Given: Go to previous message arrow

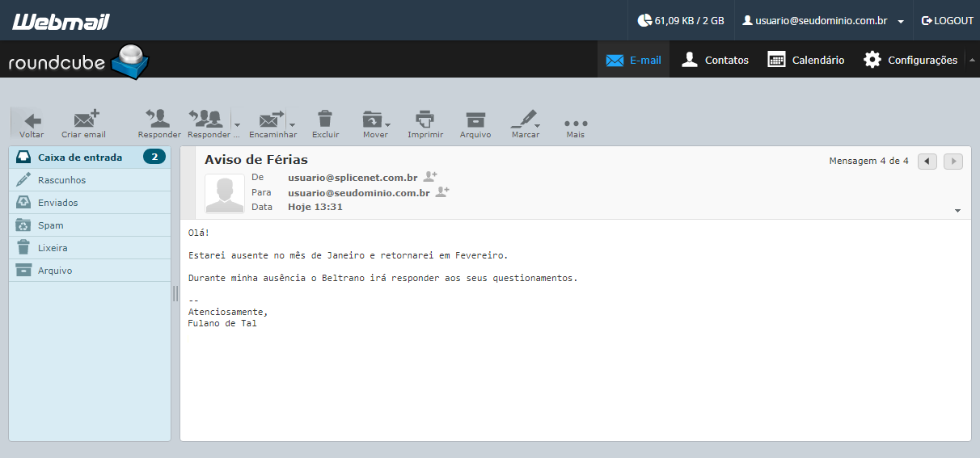Looking at the screenshot, I should pyautogui.click(x=928, y=162).
